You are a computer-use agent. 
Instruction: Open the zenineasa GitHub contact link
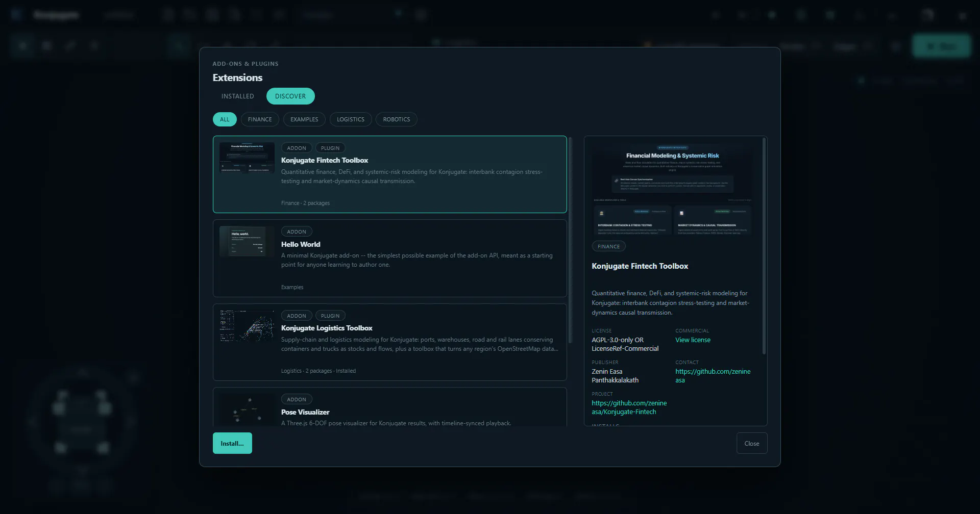[x=713, y=376]
